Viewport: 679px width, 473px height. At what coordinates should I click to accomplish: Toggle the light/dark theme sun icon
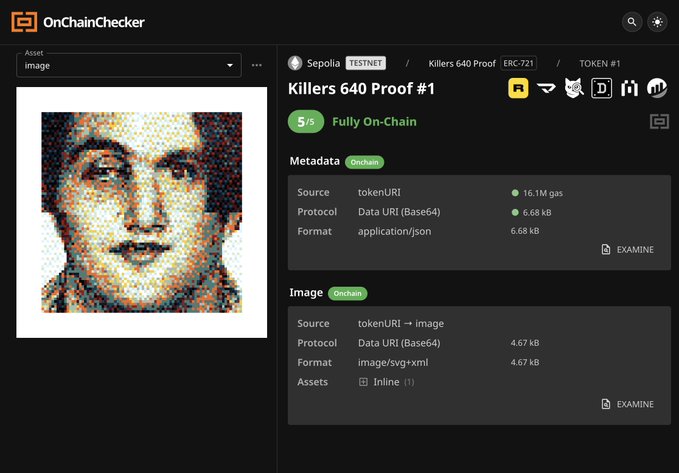coord(657,22)
